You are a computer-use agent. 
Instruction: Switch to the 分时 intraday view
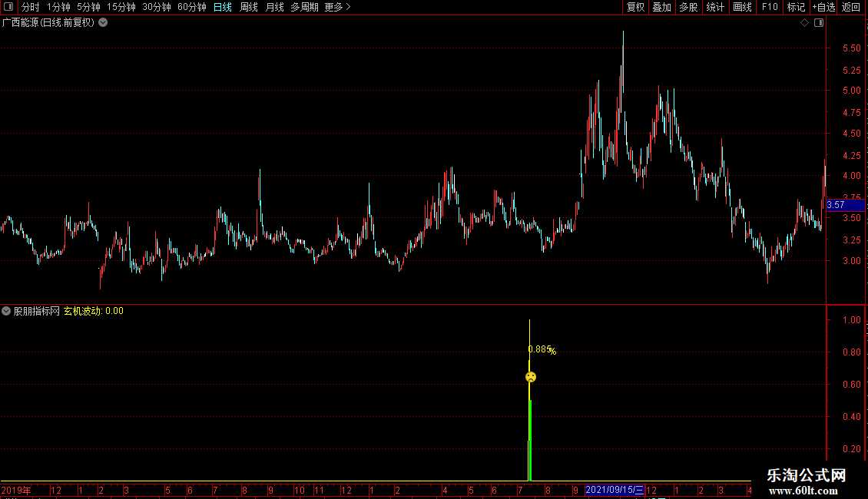pos(31,7)
